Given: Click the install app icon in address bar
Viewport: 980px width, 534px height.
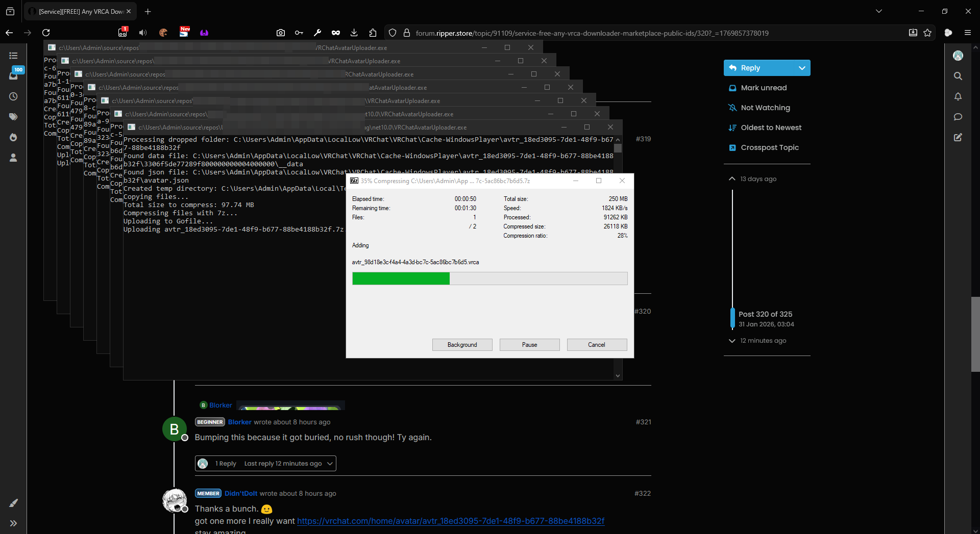Looking at the screenshot, I should pyautogui.click(x=913, y=33).
